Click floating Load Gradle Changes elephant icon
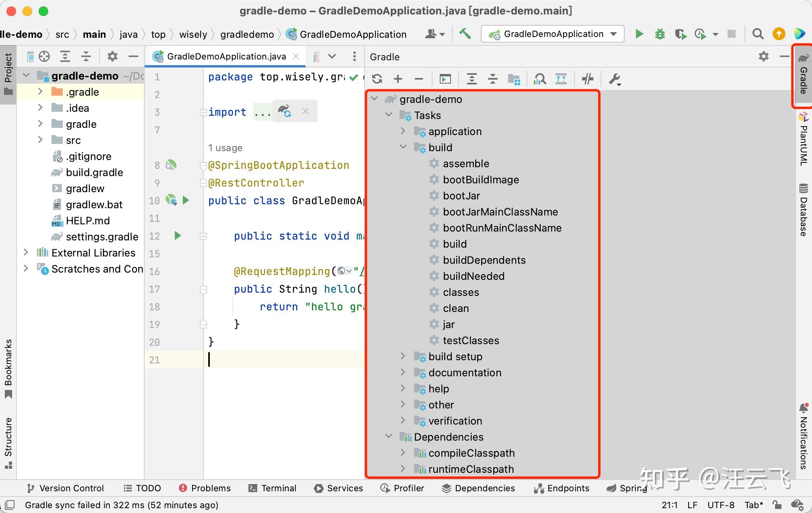This screenshot has height=513, width=812. coord(285,111)
